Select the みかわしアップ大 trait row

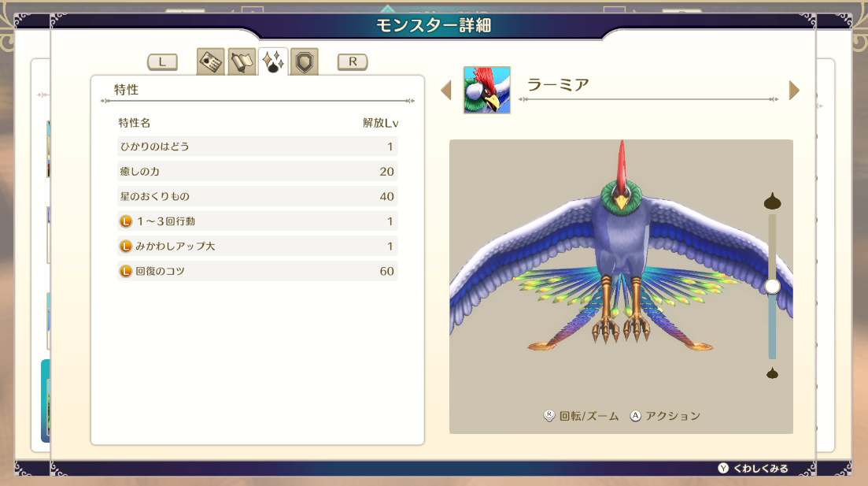point(257,246)
